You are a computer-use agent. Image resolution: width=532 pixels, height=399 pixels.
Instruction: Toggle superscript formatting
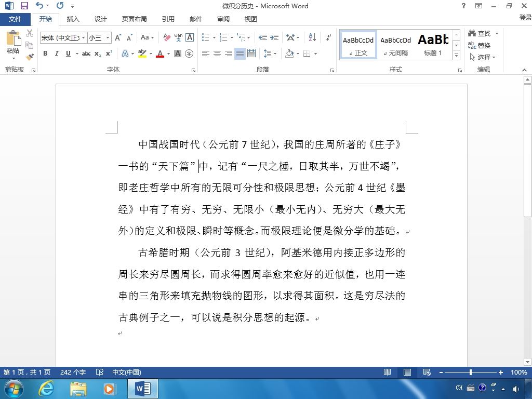tap(109, 54)
